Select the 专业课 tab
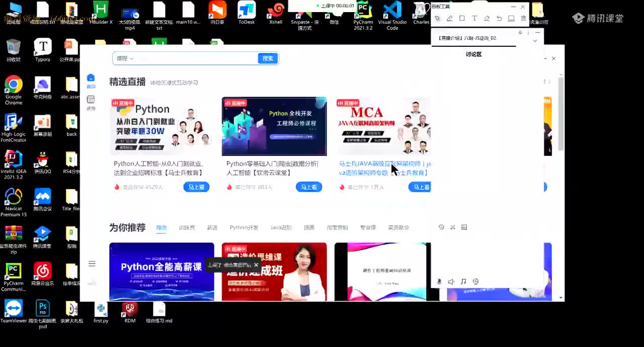The height and width of the screenshot is (347, 644). [368, 228]
